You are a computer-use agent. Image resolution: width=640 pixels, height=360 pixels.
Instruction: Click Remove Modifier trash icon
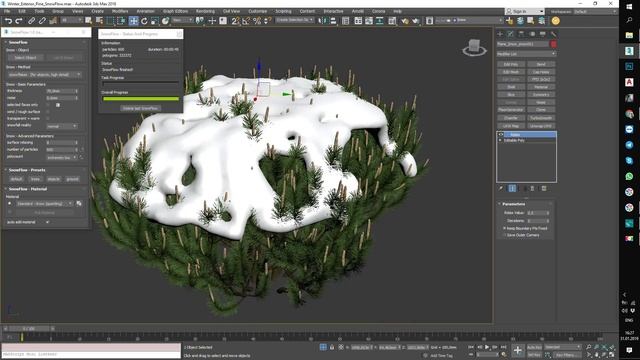click(x=532, y=188)
